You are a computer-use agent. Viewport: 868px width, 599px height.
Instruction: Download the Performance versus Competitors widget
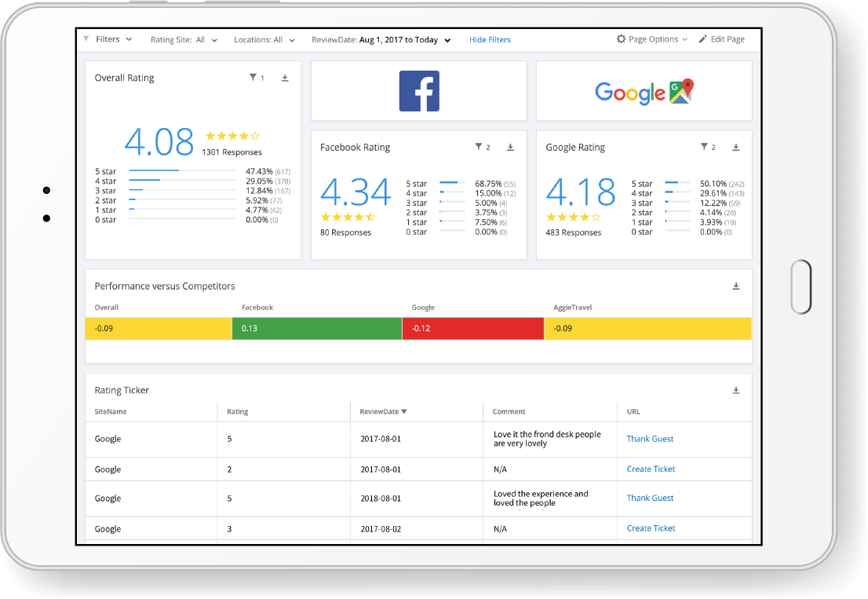point(735,287)
